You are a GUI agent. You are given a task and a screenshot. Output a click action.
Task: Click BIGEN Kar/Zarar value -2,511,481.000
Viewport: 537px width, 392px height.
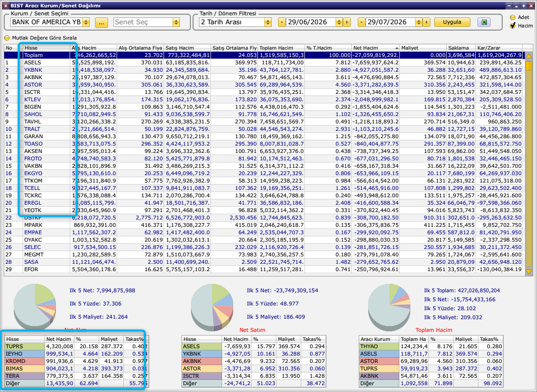(500, 107)
